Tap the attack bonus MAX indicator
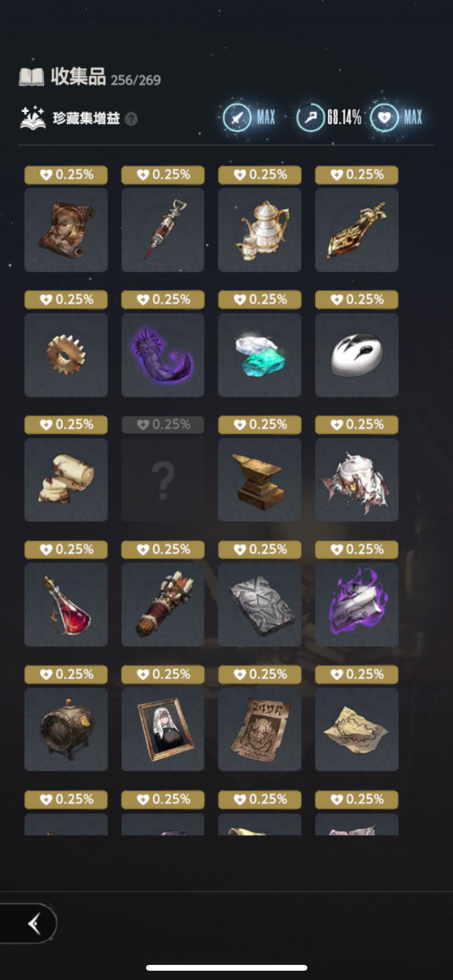The image size is (453, 980). point(249,117)
